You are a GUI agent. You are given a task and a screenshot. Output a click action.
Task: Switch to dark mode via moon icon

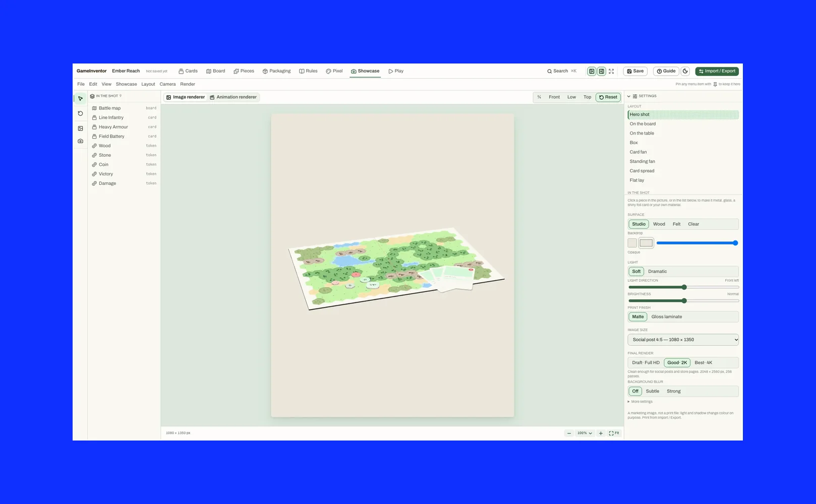pyautogui.click(x=685, y=71)
